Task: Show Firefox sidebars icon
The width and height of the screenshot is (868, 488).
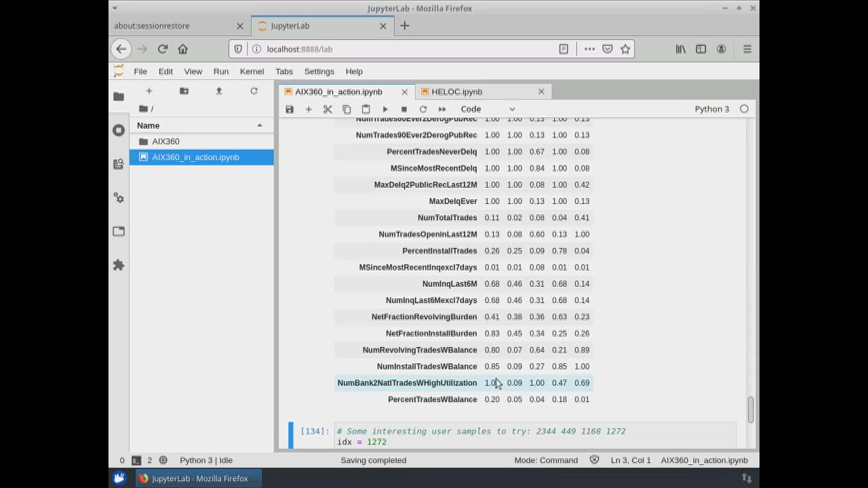Action: point(701,49)
